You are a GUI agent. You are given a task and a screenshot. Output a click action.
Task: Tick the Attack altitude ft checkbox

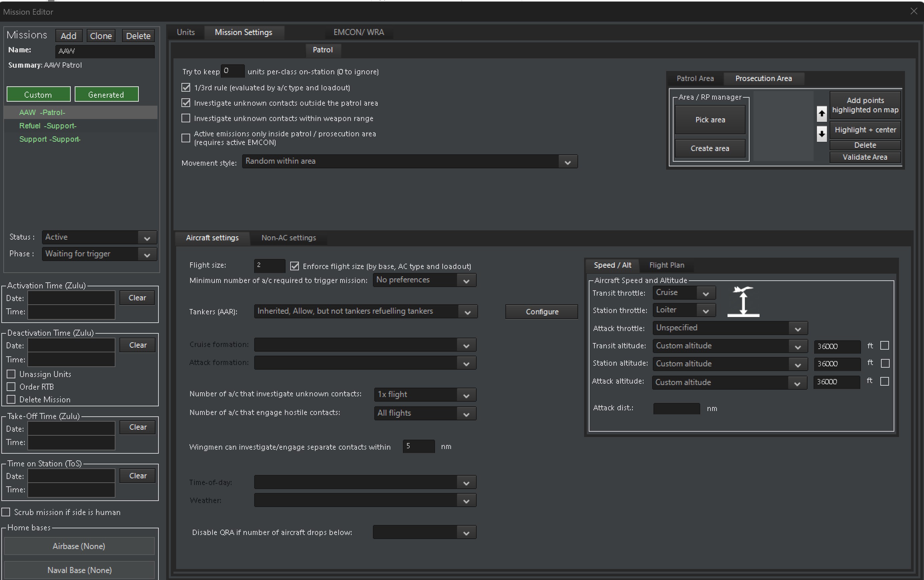click(x=884, y=381)
